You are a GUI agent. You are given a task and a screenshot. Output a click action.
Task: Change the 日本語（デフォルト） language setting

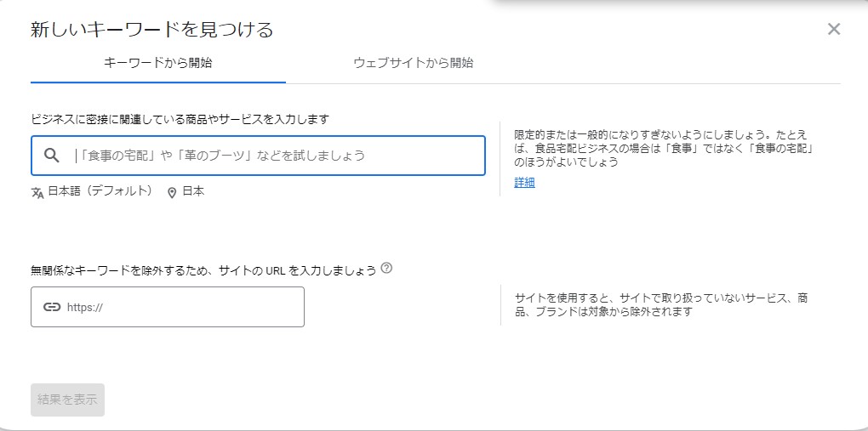click(x=100, y=191)
